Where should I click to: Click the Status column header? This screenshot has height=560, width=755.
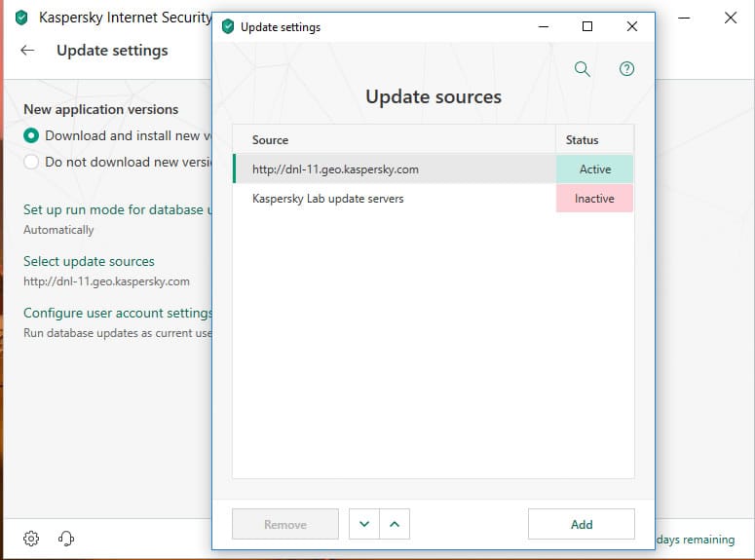pos(583,140)
